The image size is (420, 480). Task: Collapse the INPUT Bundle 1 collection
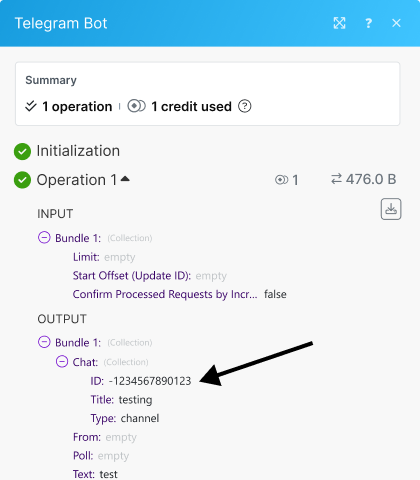44,238
